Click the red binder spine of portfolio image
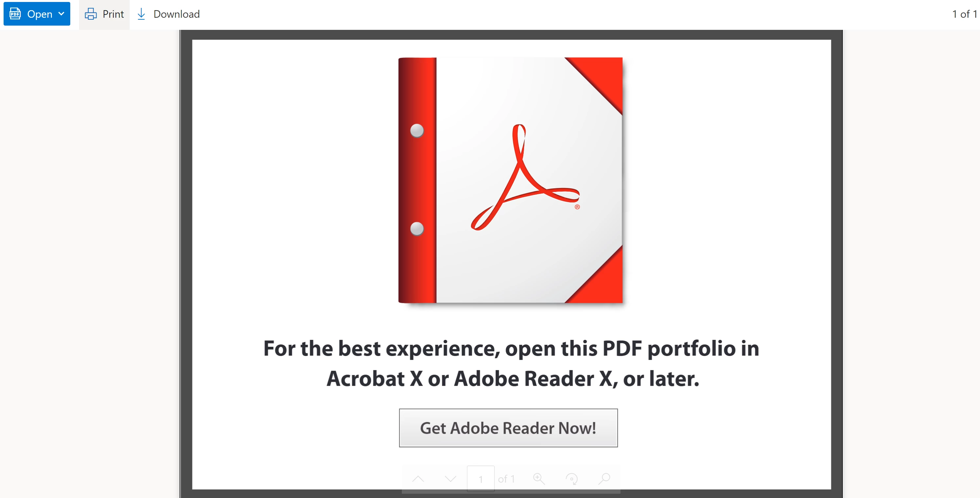Screen dimensions: 980x498 click(417, 180)
